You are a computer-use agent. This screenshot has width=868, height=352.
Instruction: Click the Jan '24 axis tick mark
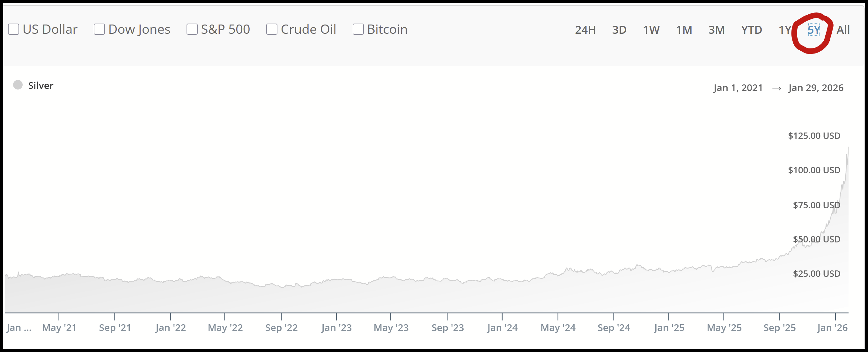coord(502,316)
